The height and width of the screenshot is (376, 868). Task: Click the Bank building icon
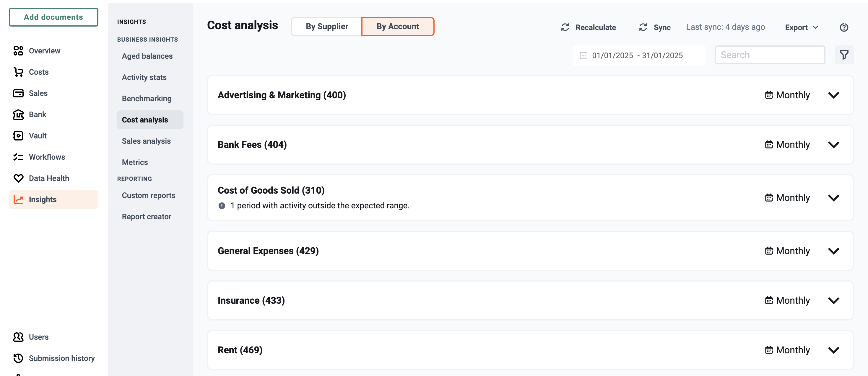coord(18,115)
